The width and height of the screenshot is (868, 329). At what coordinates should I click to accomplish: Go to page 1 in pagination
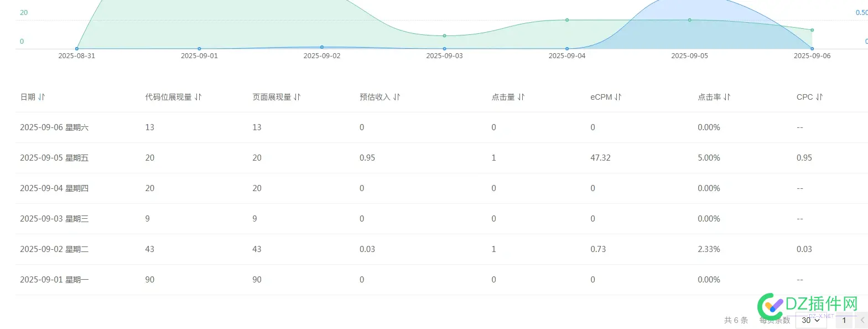pos(844,320)
